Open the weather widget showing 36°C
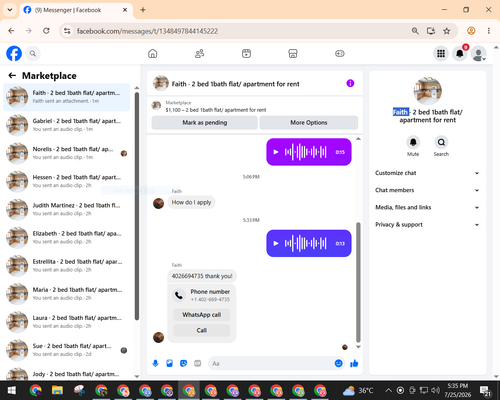This screenshot has height=400, width=500. coord(357,390)
